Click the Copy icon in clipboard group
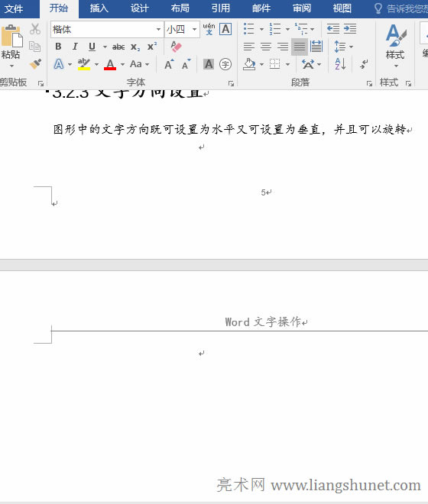The height and width of the screenshot is (504, 428). click(x=34, y=47)
